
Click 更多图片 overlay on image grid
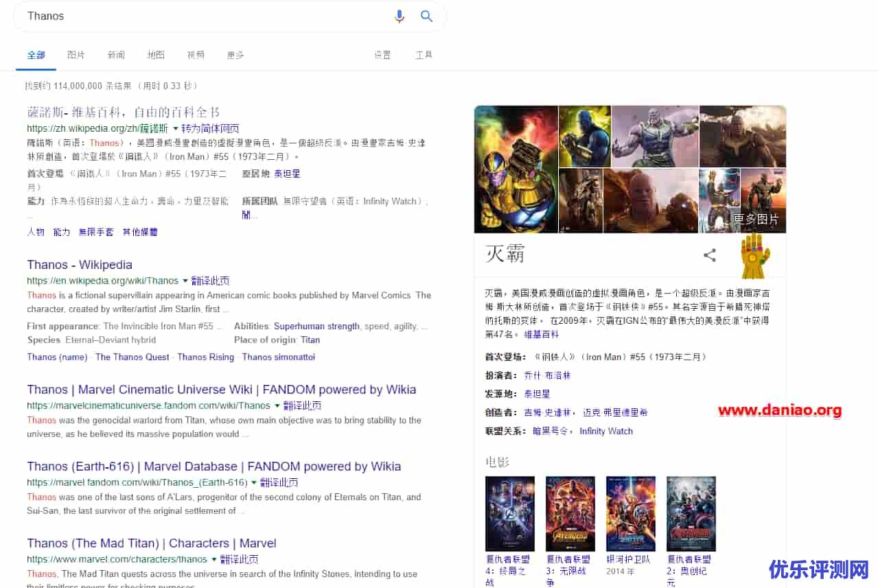point(756,219)
